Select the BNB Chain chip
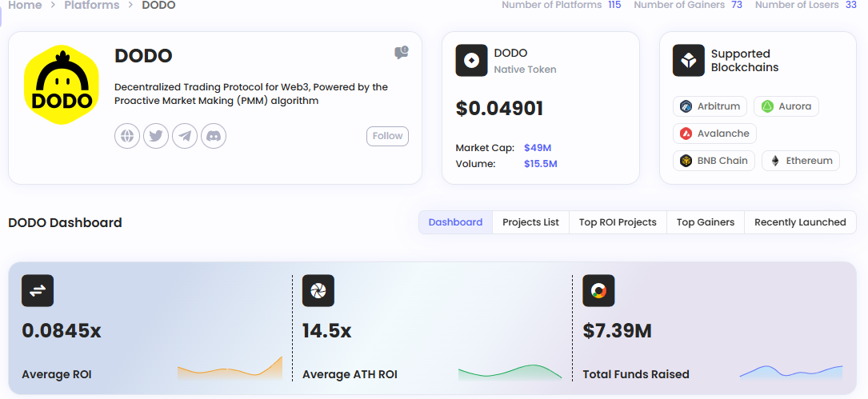 click(x=714, y=161)
